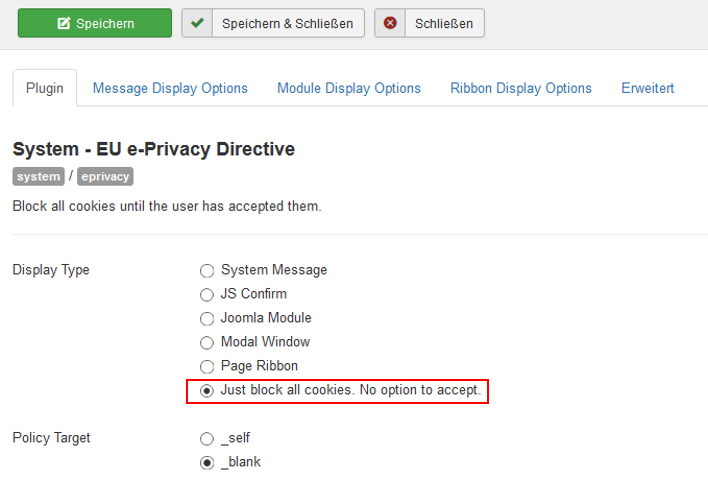
Task: Click the Policy Target field label
Action: point(52,438)
